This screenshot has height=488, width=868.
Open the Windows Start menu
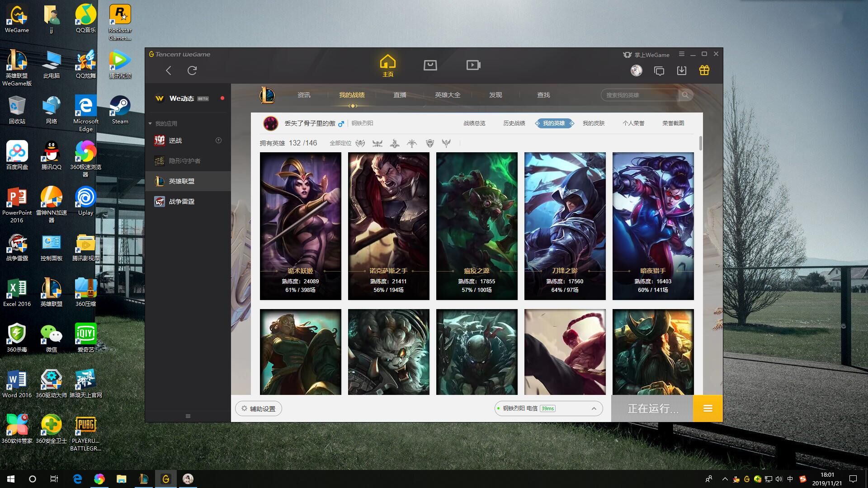point(11,479)
